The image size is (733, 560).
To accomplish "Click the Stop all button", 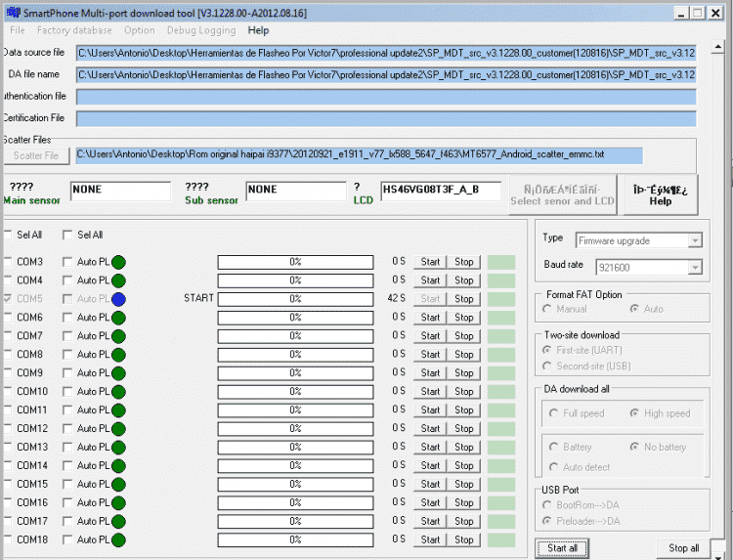I will pyautogui.click(x=683, y=548).
